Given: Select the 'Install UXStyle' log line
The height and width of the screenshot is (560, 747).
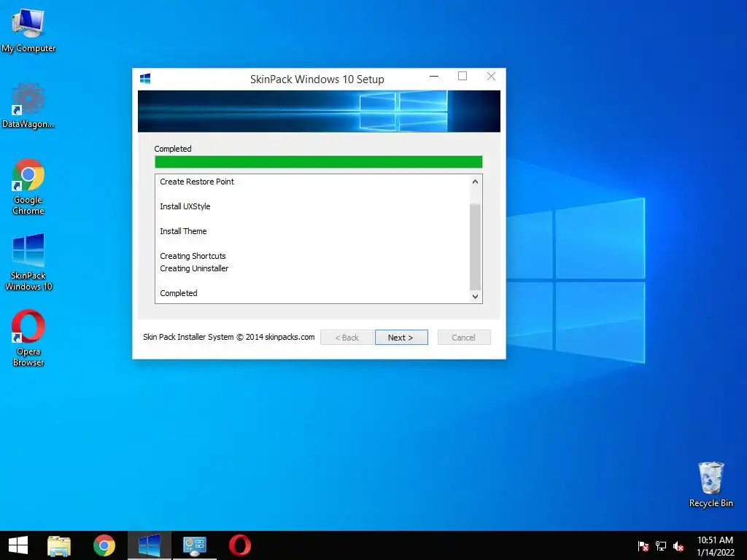Looking at the screenshot, I should click(185, 206).
